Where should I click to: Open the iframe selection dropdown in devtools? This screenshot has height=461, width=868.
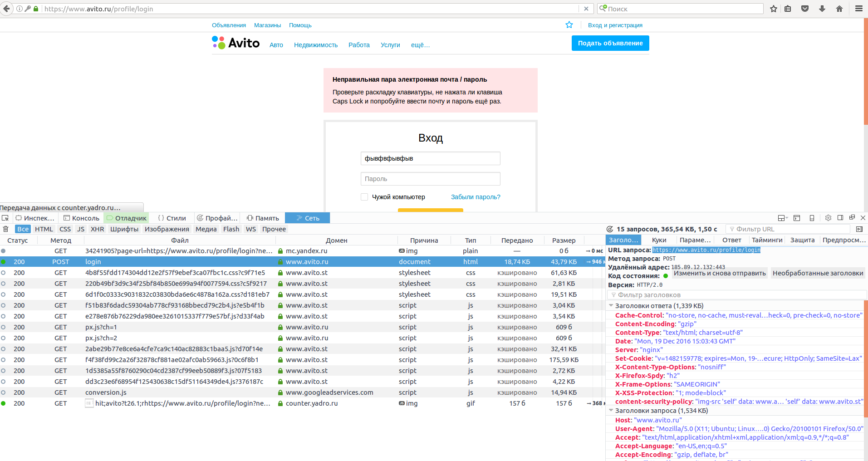(783, 218)
